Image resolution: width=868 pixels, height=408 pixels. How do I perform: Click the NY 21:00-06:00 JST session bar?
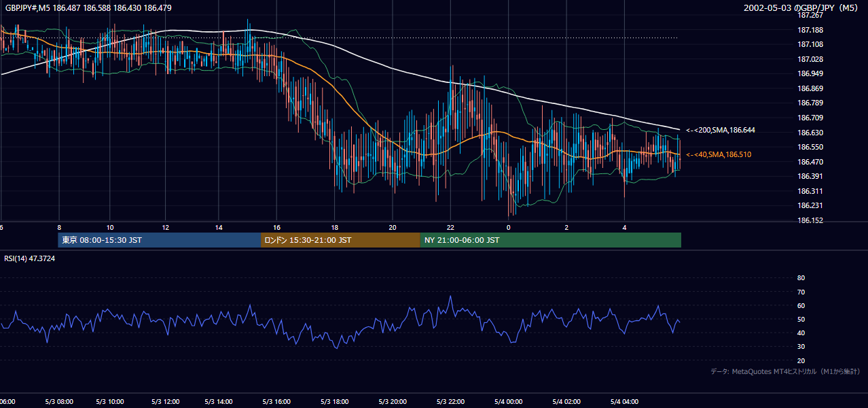tap(550, 240)
